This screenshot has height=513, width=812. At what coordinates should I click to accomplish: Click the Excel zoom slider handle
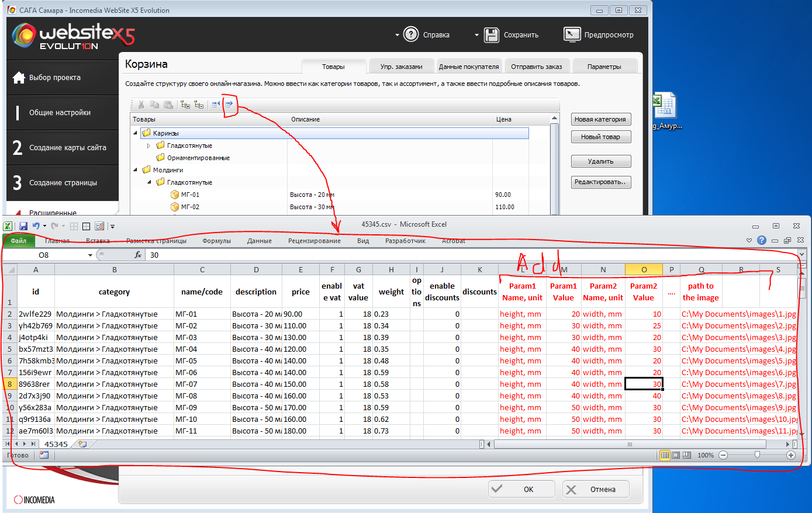[x=757, y=455]
